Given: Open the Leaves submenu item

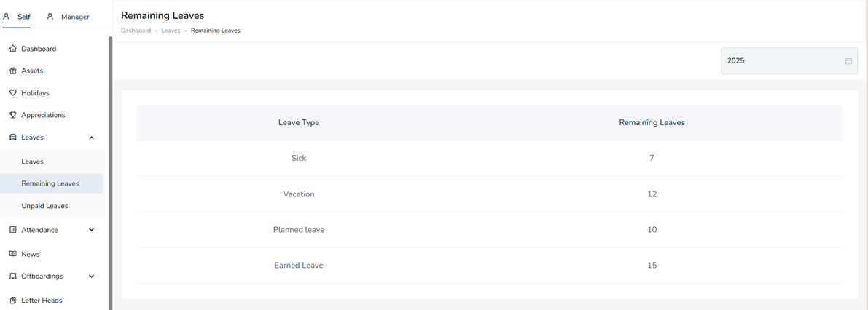Looking at the screenshot, I should [33, 162].
